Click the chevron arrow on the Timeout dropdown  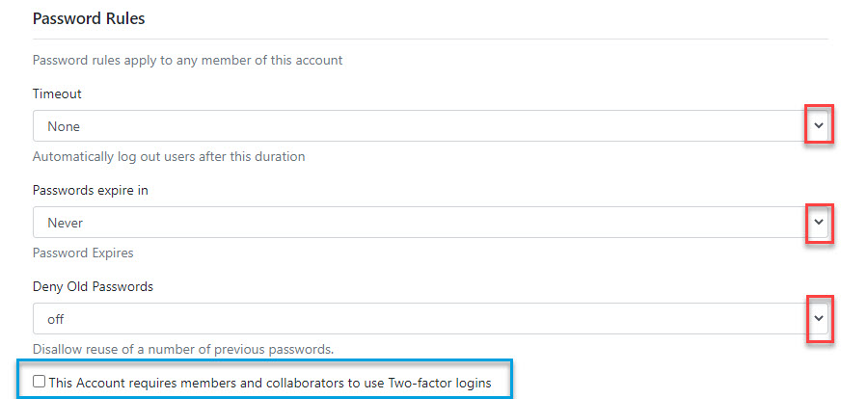[x=819, y=125]
